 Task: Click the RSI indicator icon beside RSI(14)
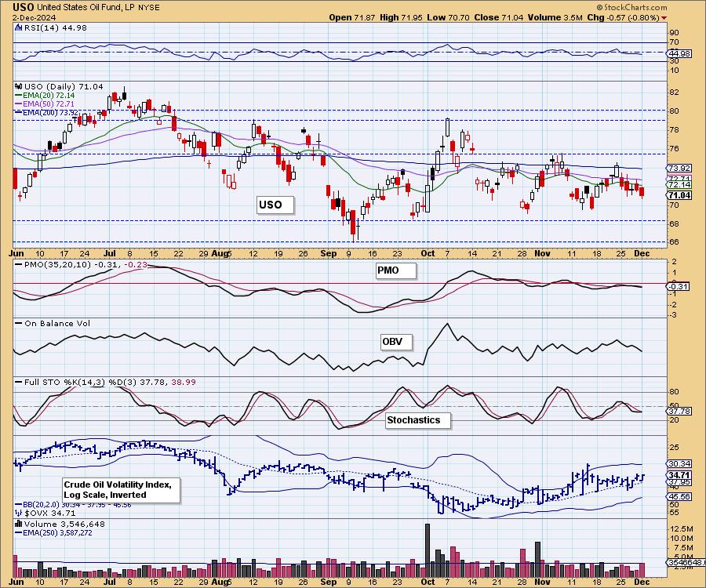tap(19, 27)
